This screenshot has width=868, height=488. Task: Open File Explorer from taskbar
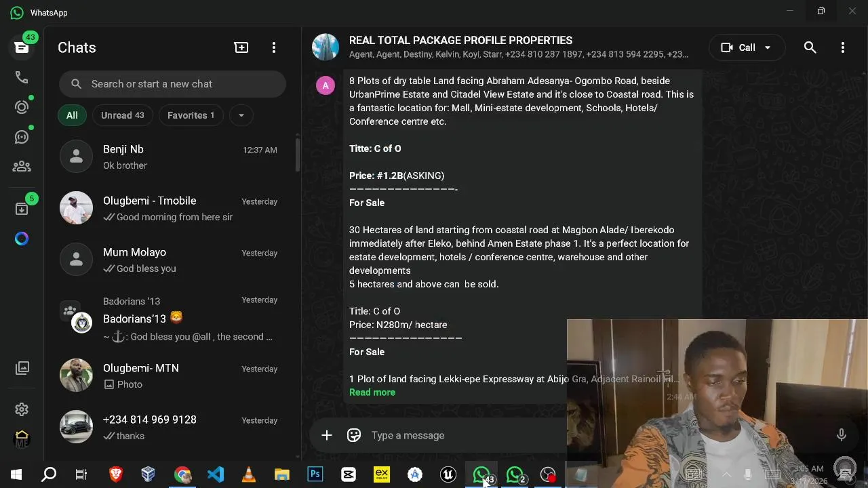(x=282, y=474)
